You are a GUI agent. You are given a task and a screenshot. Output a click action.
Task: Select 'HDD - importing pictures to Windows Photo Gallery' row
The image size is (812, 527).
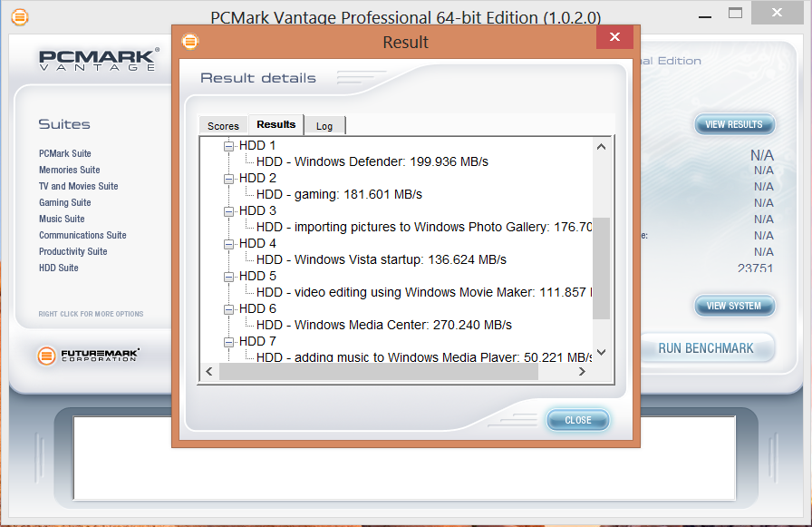tap(424, 227)
